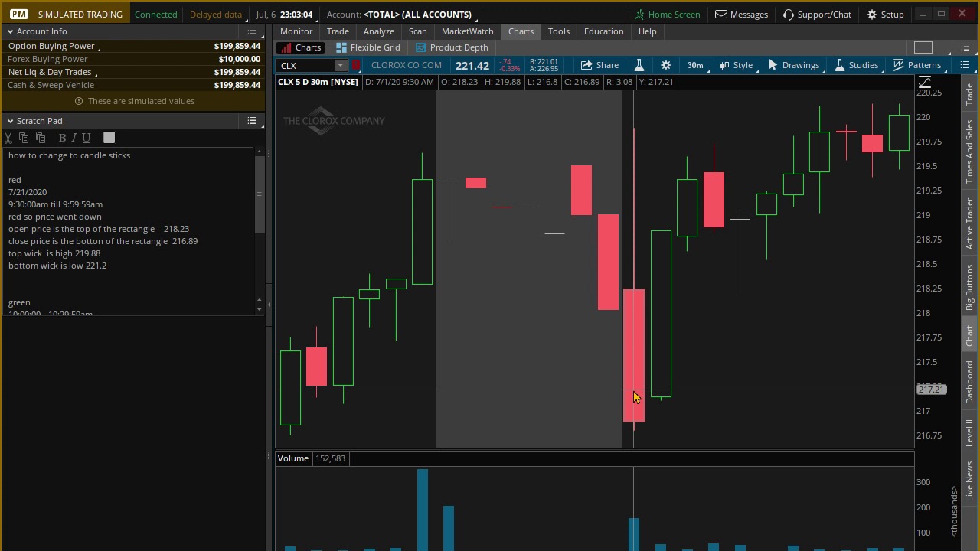
Task: Click the Home Screen button
Action: coord(667,15)
